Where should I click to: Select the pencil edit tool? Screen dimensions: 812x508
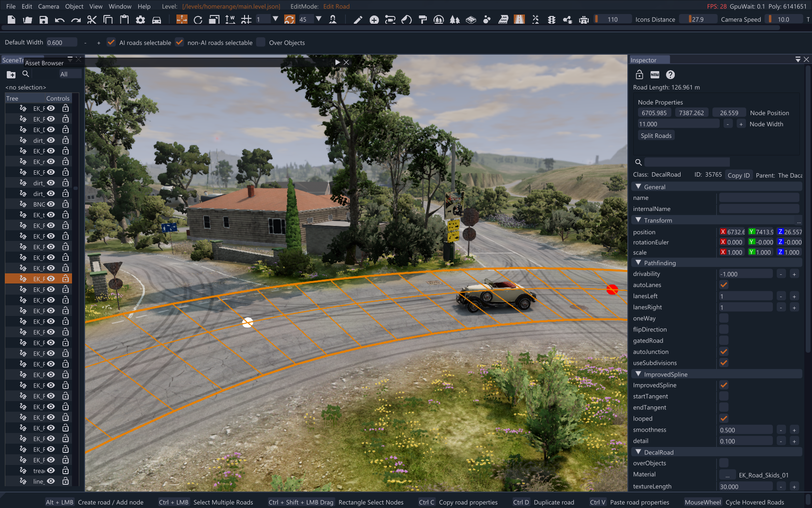[358, 20]
